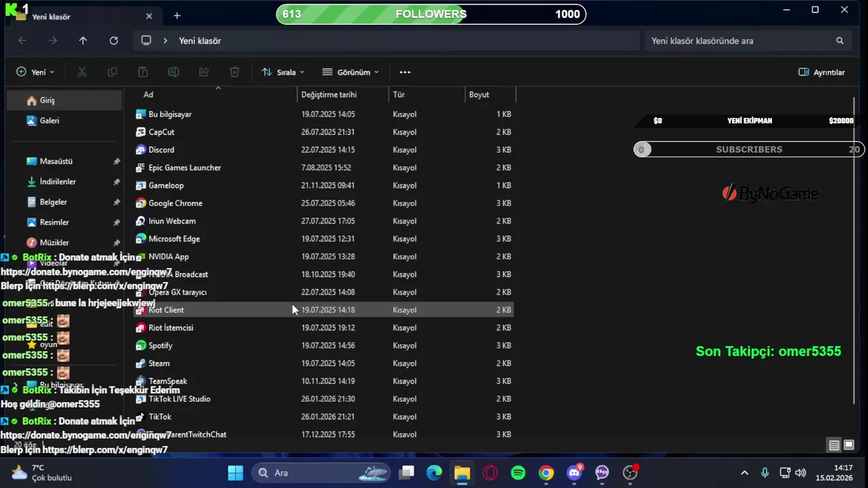Sort by the Boyut column header
This screenshot has width=868, height=488.
[x=490, y=94]
